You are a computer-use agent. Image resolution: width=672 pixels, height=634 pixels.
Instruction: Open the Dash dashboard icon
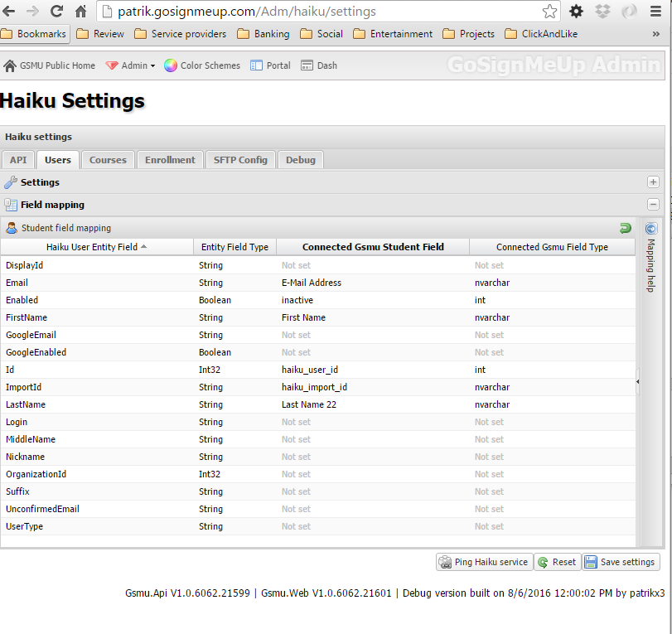point(307,65)
